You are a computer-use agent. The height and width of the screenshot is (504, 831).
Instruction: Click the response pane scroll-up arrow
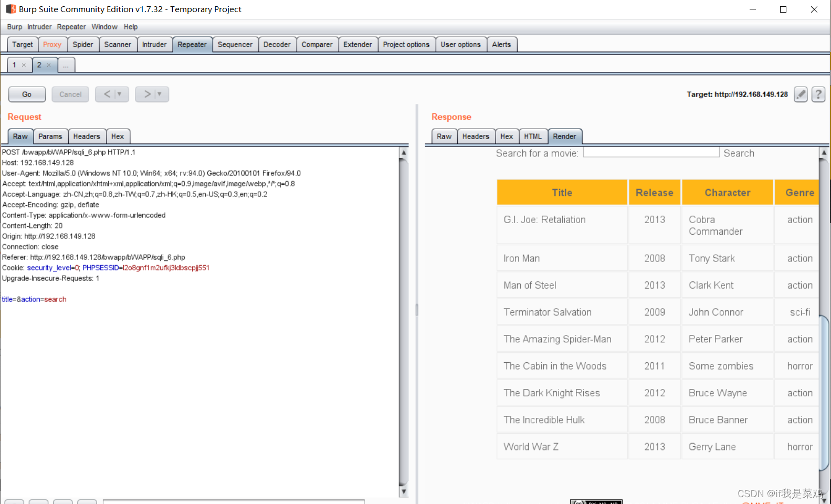coord(824,152)
